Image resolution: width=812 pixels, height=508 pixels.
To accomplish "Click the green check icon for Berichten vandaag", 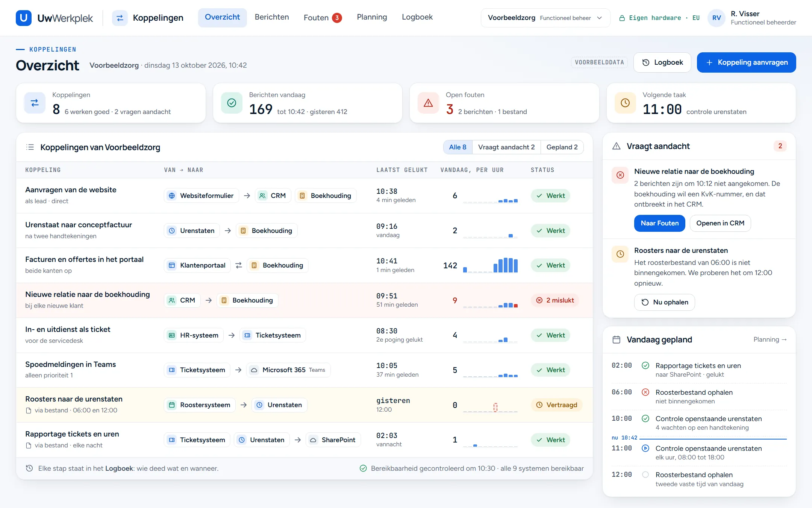I will tap(232, 103).
